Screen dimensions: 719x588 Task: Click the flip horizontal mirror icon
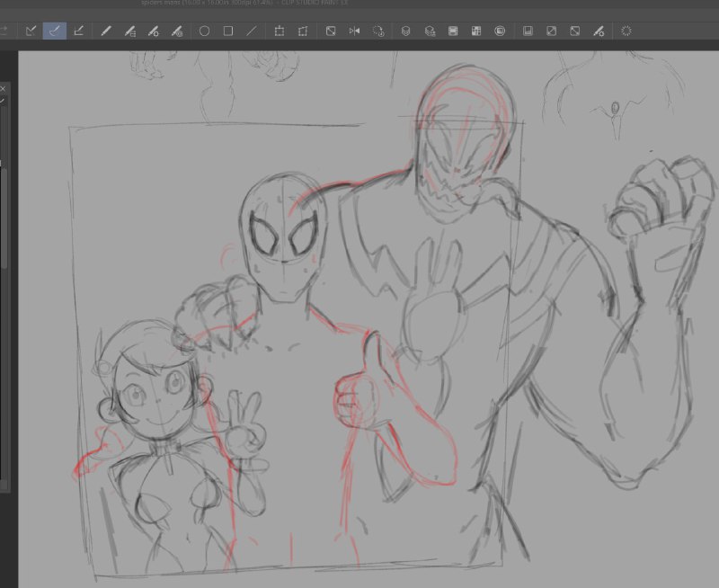tap(354, 31)
